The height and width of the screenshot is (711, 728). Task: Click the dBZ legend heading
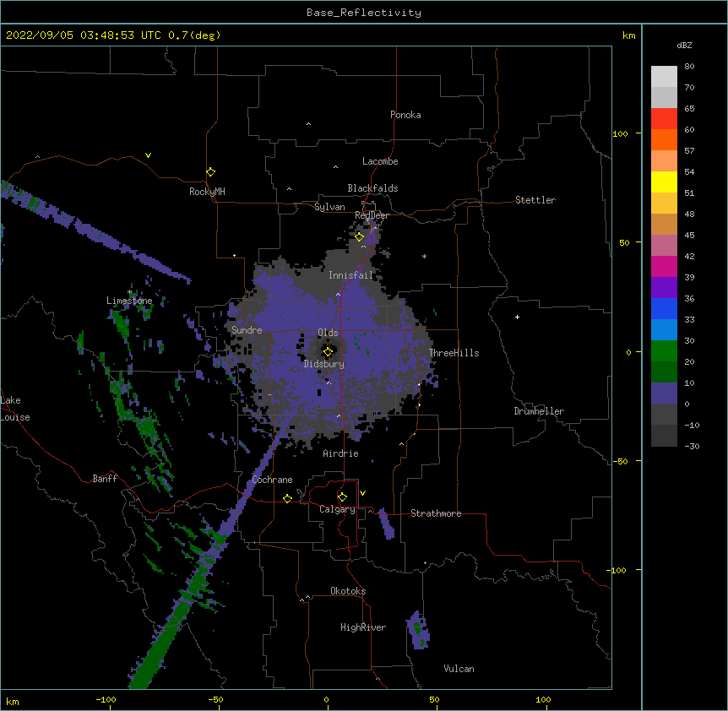coord(684,45)
